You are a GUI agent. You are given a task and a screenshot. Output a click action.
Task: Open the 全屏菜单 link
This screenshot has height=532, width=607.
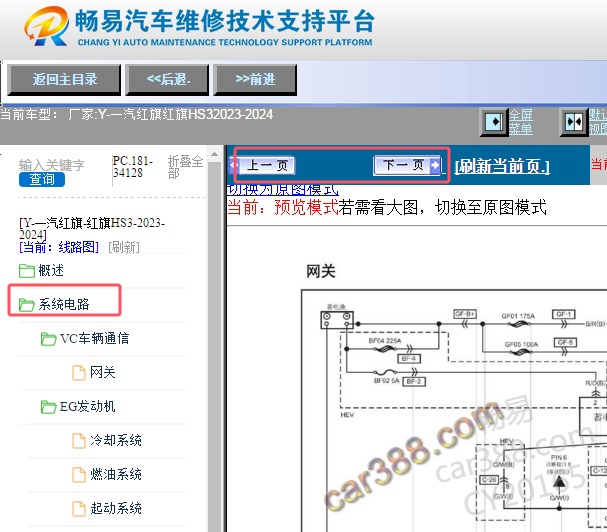pos(521,122)
